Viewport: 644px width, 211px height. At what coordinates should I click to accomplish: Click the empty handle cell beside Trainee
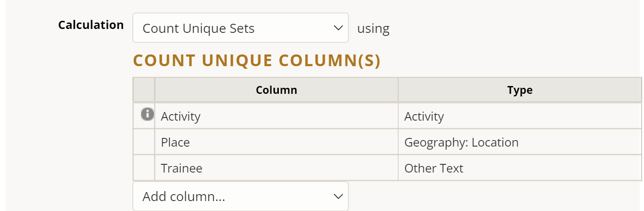144,168
